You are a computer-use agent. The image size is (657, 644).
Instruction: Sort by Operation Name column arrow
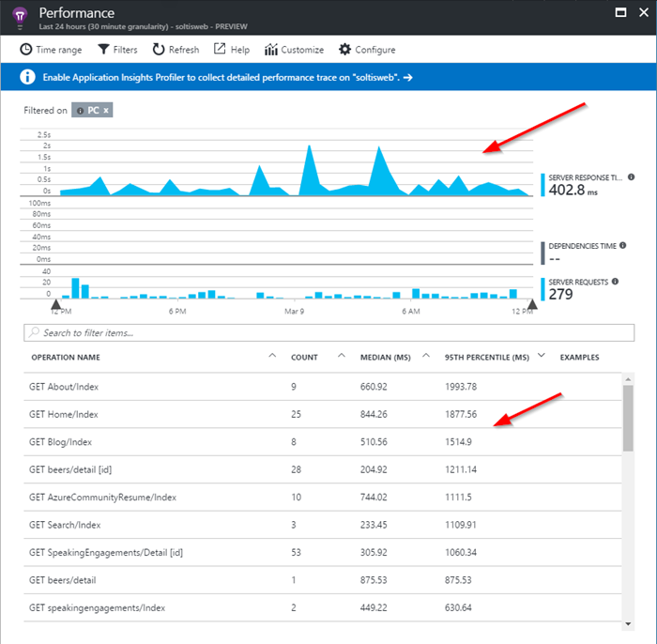point(272,356)
